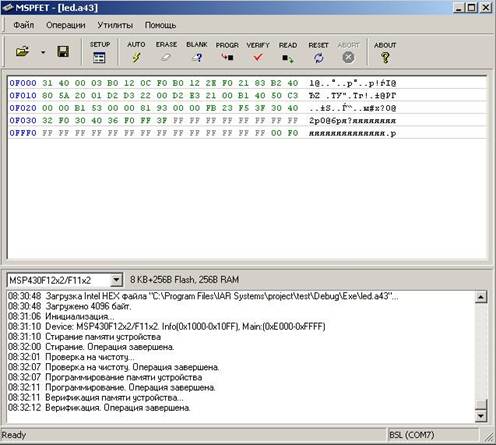
Task: Click the log scrollbar up arrow
Action: tap(481, 297)
